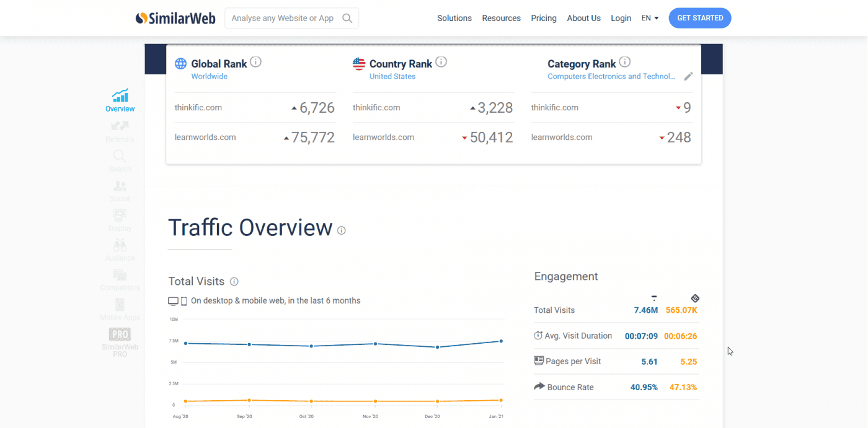Viewport: 868px width, 428px height.
Task: Click the category rank value 248
Action: tap(679, 138)
